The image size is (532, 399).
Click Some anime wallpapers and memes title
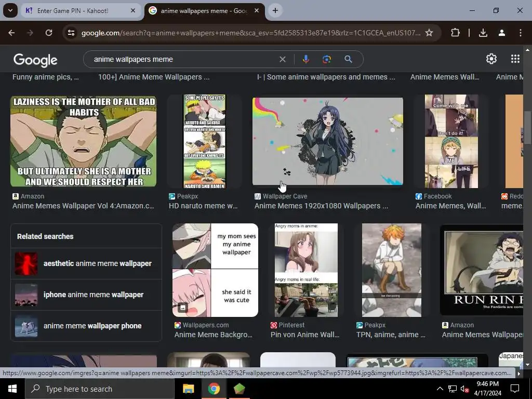tap(326, 77)
